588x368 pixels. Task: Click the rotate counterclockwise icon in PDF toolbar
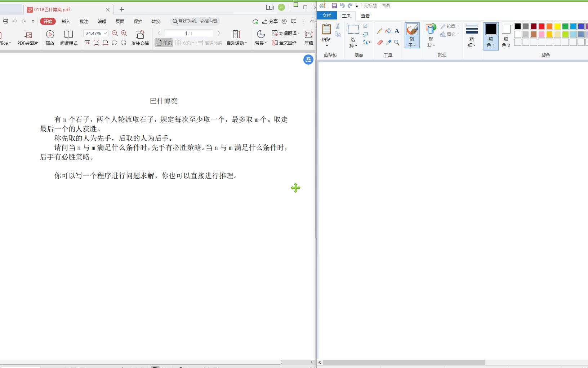coord(114,43)
